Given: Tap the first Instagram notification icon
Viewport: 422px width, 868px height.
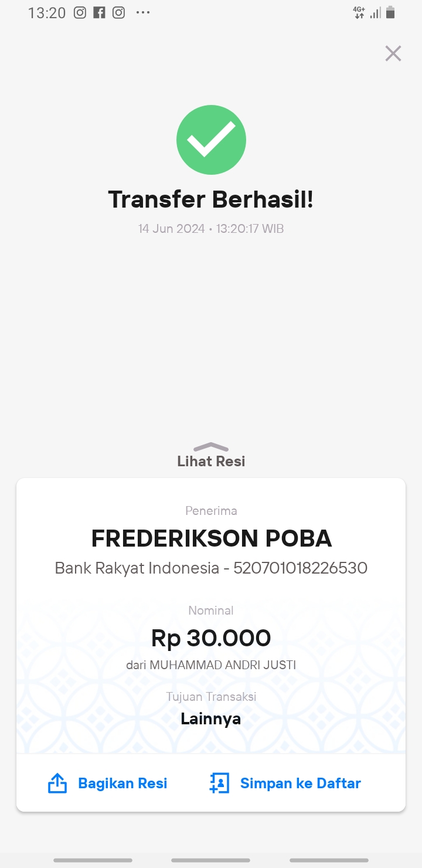Looking at the screenshot, I should [x=80, y=13].
